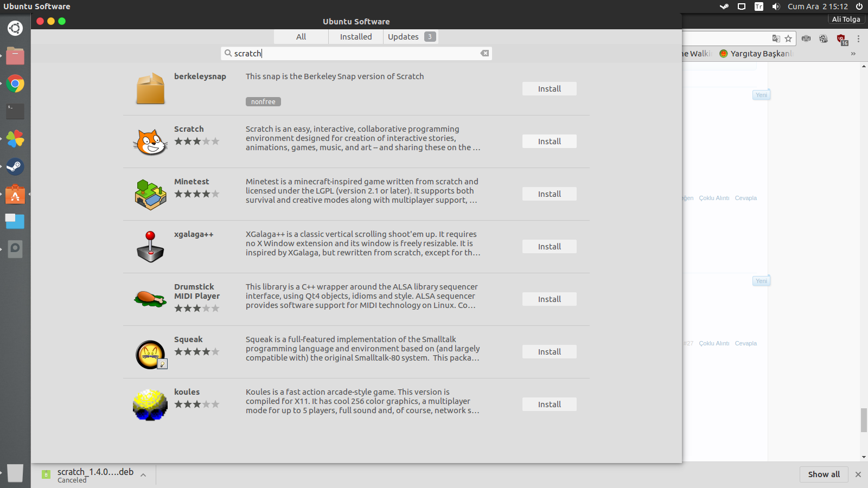Screen dimensions: 868x488
Task: Open the Squeak app title
Action: [188, 339]
